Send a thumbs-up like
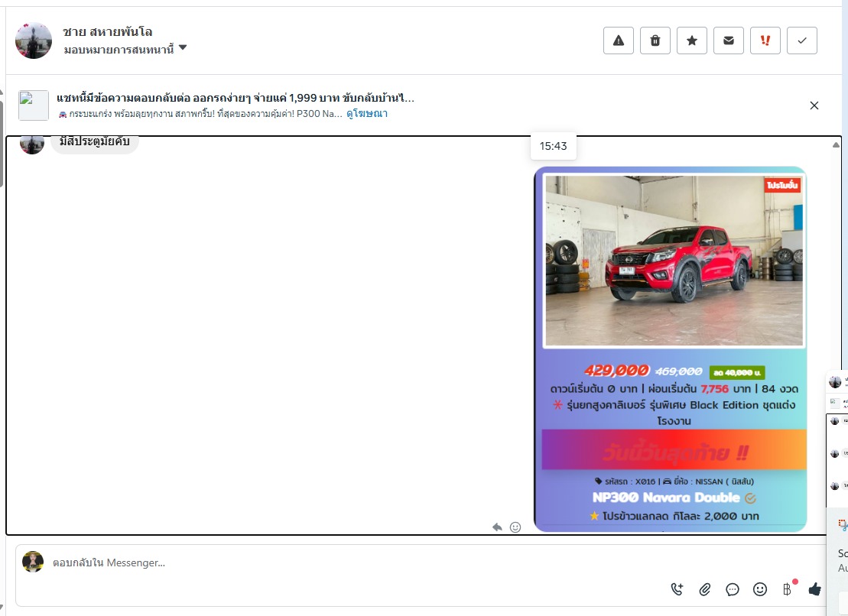 point(814,589)
